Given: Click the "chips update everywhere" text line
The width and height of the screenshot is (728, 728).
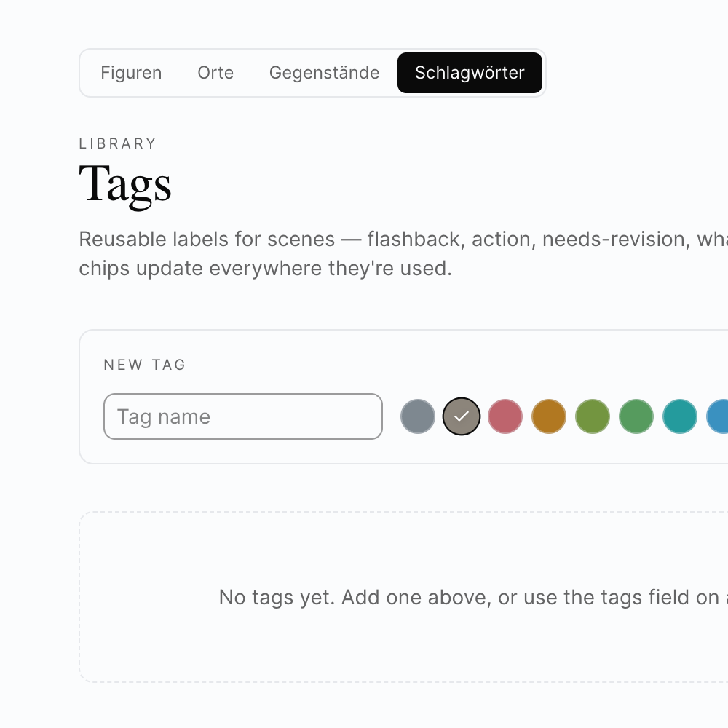Looking at the screenshot, I should pyautogui.click(x=265, y=268).
